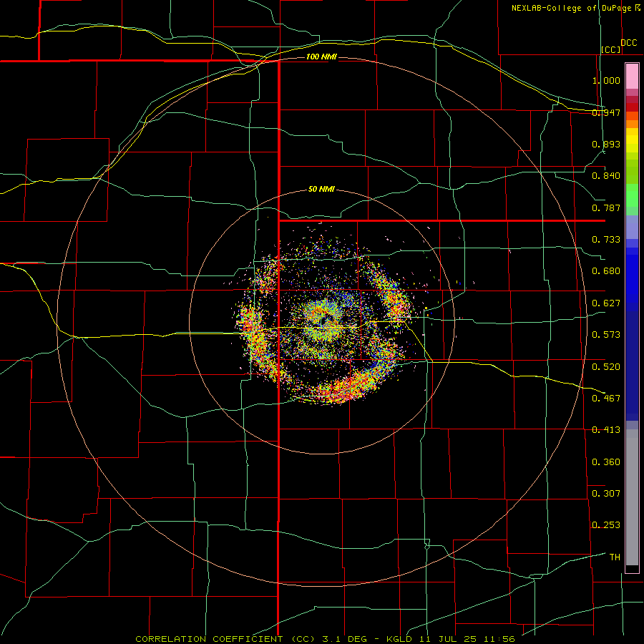644x644 pixels.
Task: Click the 0.467 legend value
Action: coord(606,399)
